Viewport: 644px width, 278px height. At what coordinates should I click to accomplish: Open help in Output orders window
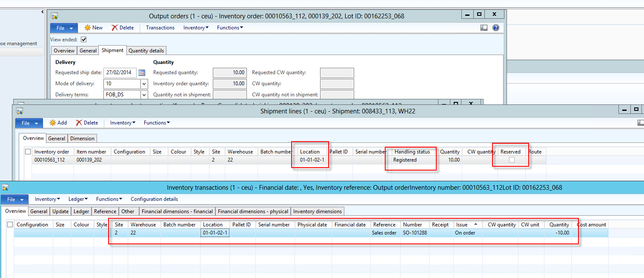495,28
